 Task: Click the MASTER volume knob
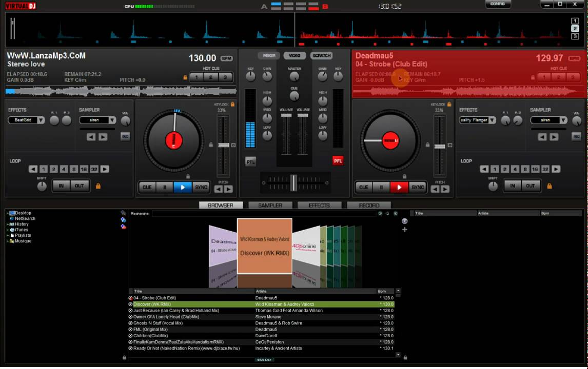coord(295,76)
